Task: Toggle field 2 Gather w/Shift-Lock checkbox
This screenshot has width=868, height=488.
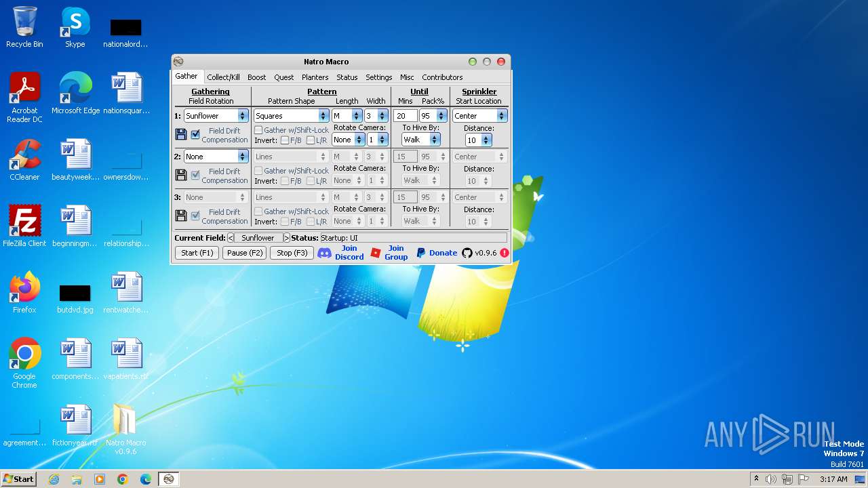Action: point(258,170)
